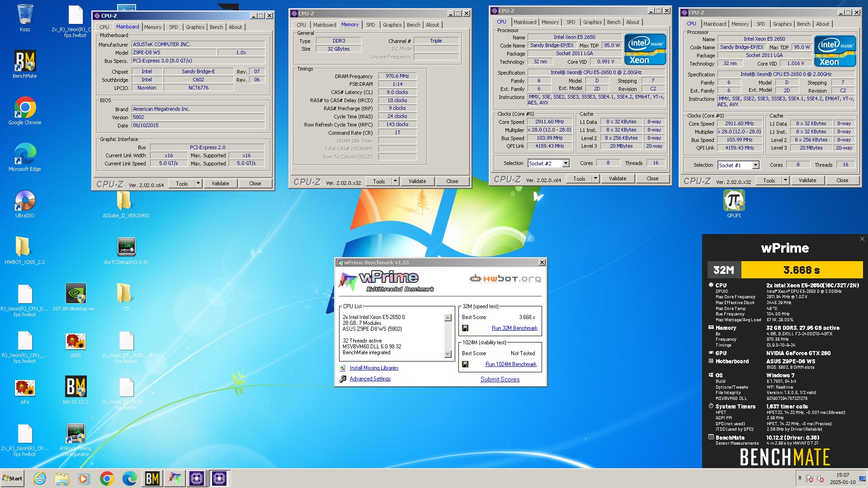Open About tab in Mainboard CPU-Z window
Viewport: 868px width, 488px height.
[236, 27]
